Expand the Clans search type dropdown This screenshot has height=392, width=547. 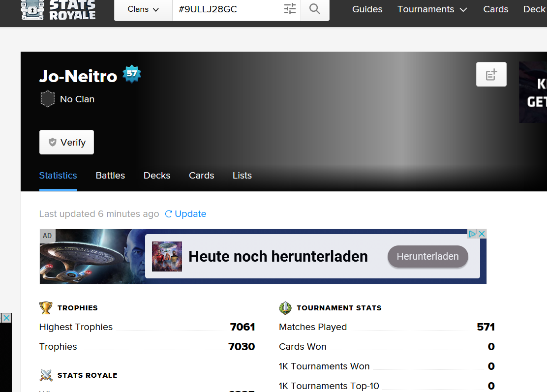pos(143,9)
